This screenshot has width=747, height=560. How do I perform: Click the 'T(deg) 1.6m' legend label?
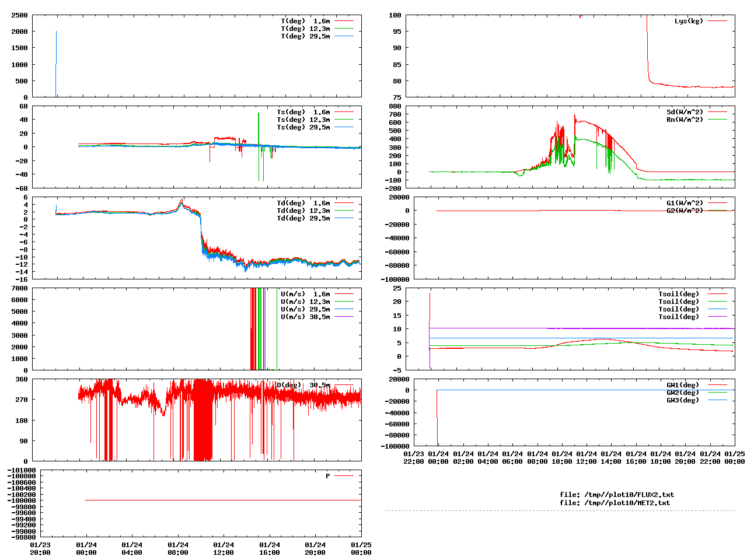[305, 21]
